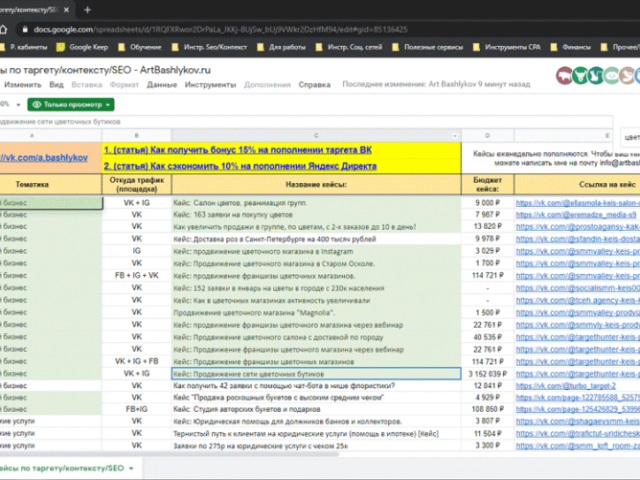Select column B header

pos(137,135)
